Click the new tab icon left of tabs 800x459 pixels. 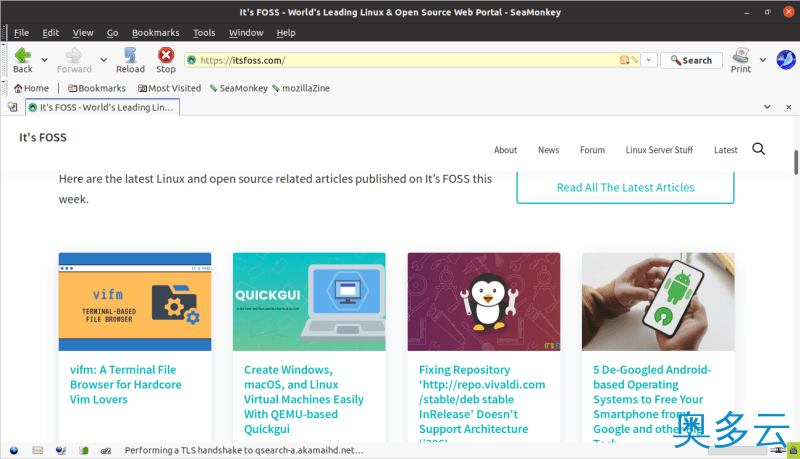click(x=12, y=107)
